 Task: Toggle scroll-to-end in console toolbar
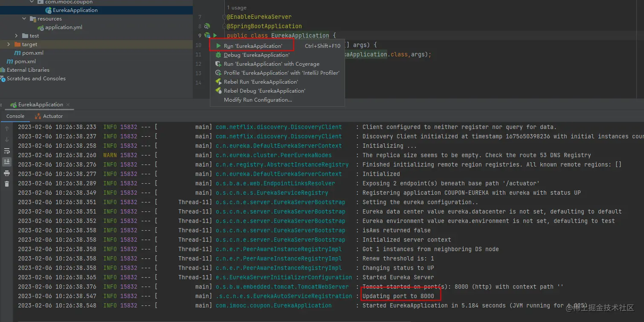7,162
